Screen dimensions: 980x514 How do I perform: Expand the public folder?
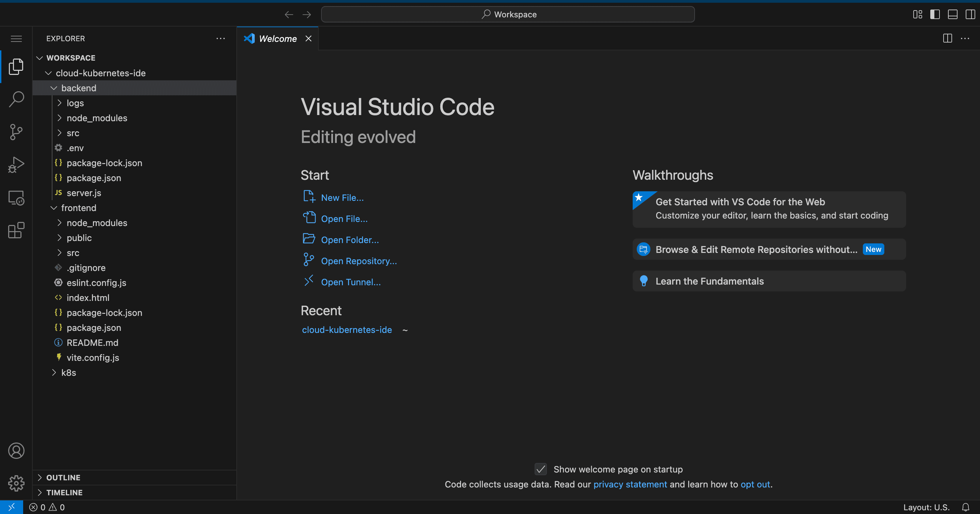click(59, 238)
